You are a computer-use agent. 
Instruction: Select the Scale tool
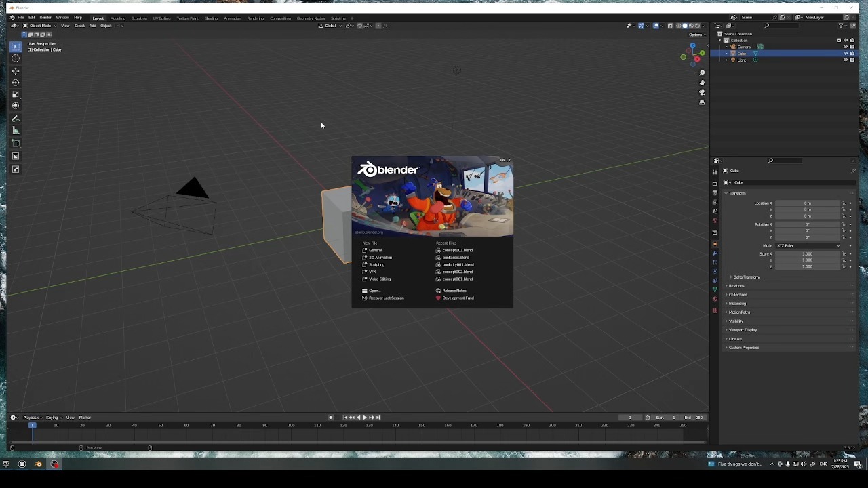pyautogui.click(x=16, y=94)
